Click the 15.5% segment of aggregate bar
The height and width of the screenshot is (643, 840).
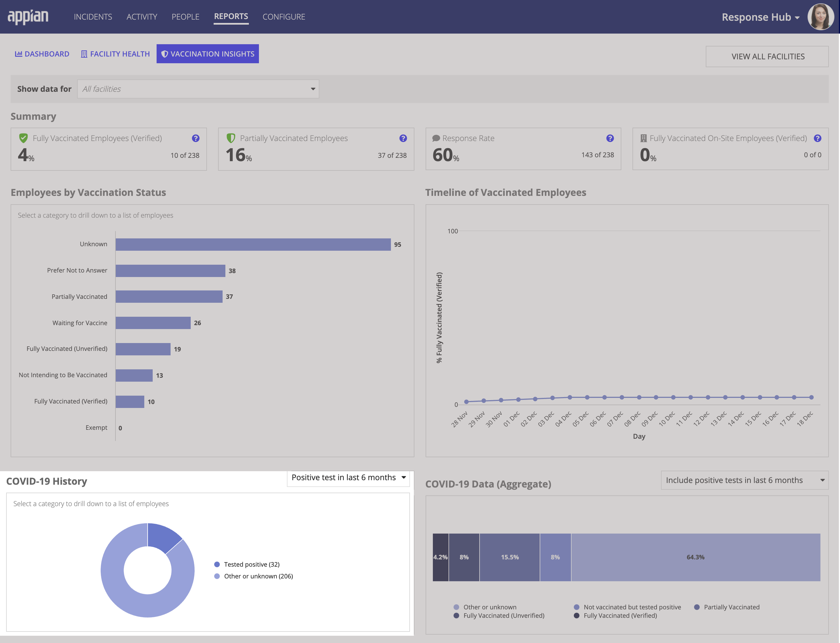click(x=510, y=558)
